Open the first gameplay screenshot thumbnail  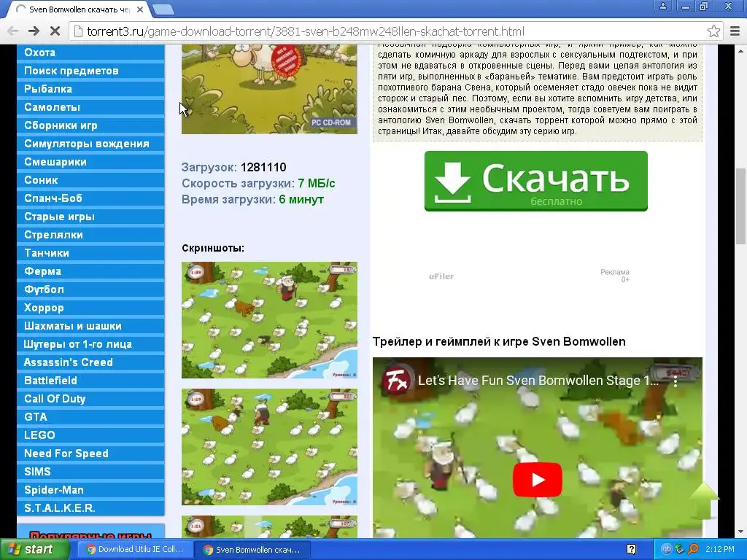pos(269,320)
